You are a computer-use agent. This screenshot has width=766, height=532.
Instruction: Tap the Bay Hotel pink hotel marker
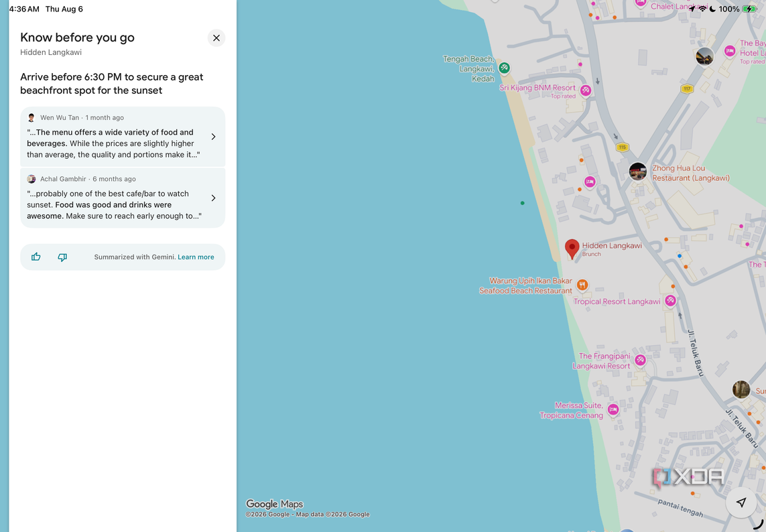[x=730, y=51]
